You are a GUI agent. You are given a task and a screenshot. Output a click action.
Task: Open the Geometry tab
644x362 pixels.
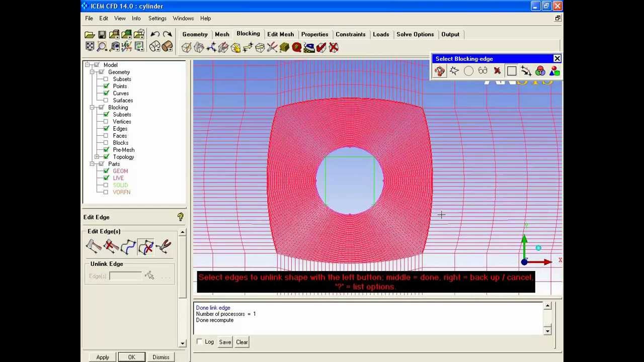pyautogui.click(x=195, y=34)
